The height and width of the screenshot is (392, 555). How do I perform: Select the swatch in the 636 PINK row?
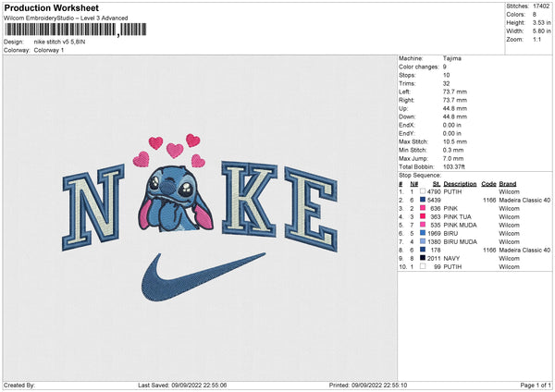[x=423, y=208]
